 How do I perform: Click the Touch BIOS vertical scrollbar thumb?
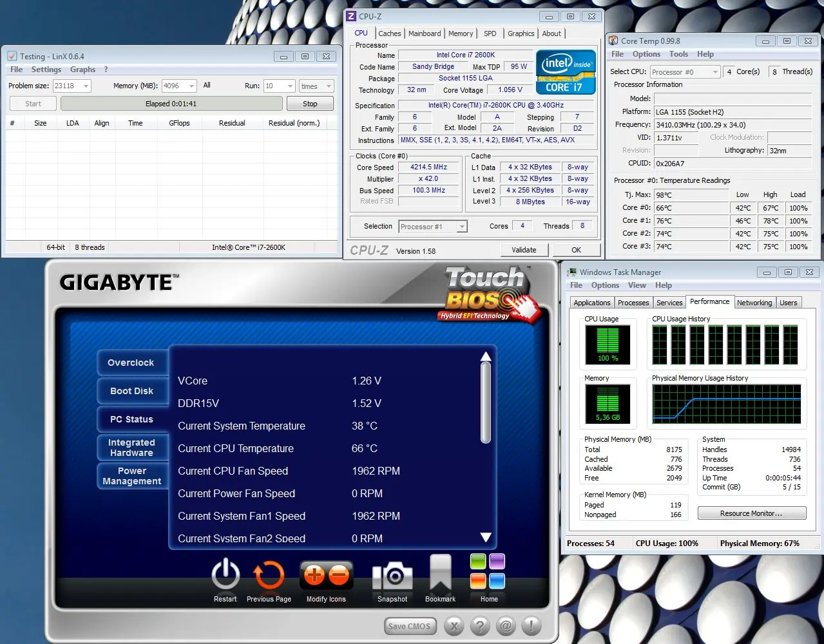[486, 403]
